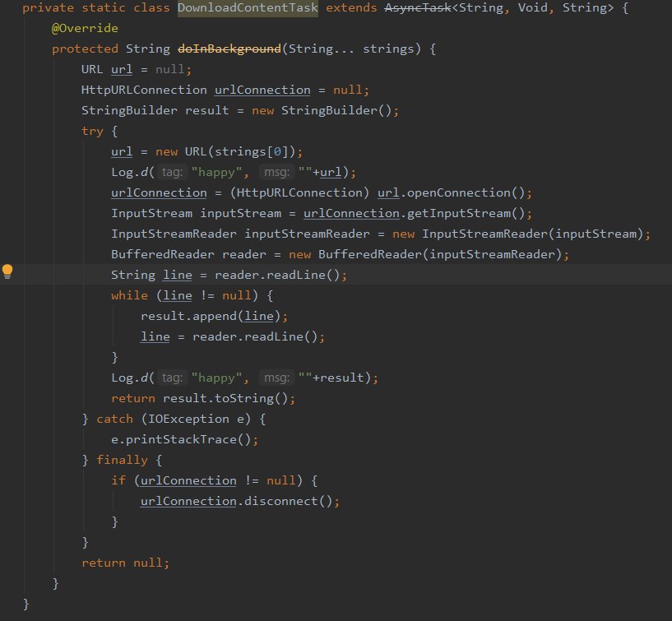Click the struck-through doInBackground method name

coord(229,49)
